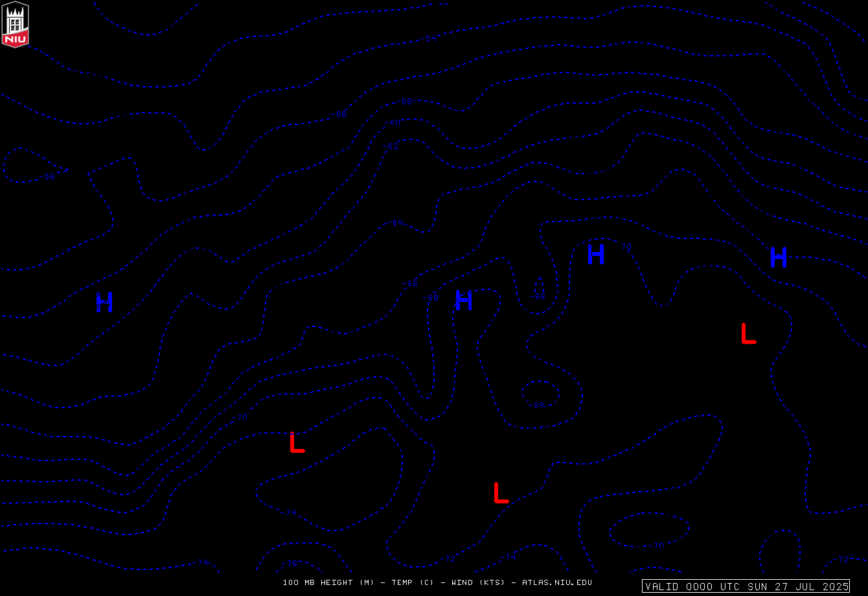Select the -58 isotherm label
The width and height of the screenshot is (868, 596).
(x=405, y=102)
